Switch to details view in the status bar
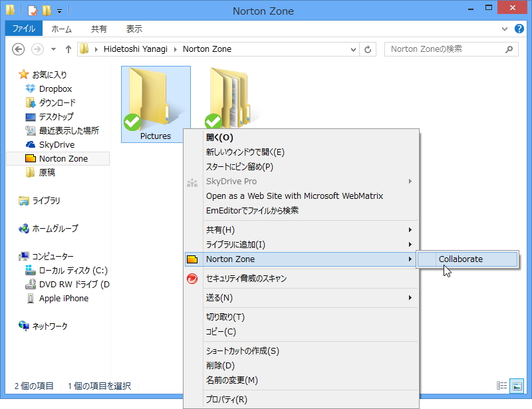 pyautogui.click(x=503, y=386)
